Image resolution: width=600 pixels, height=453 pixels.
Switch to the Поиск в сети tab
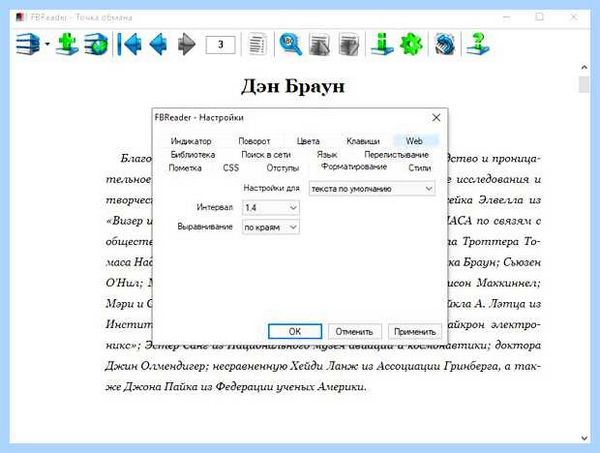tap(266, 155)
